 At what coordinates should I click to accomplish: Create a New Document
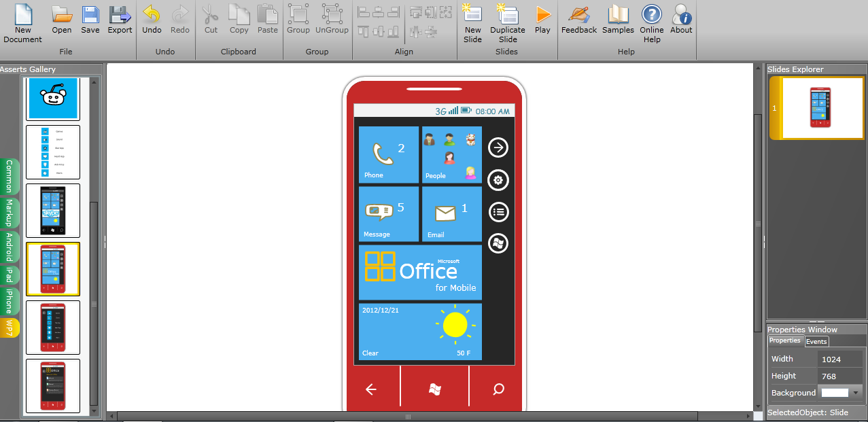pos(23,23)
